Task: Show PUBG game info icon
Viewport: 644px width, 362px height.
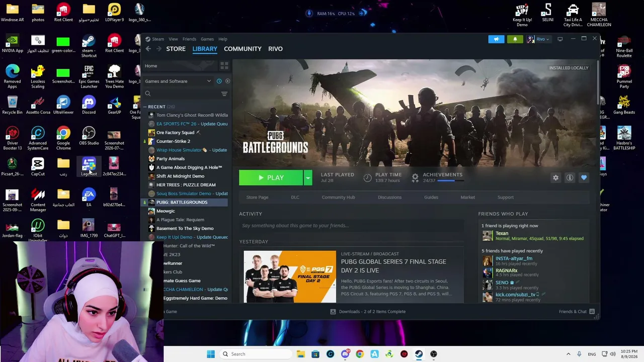Action: [570, 177]
